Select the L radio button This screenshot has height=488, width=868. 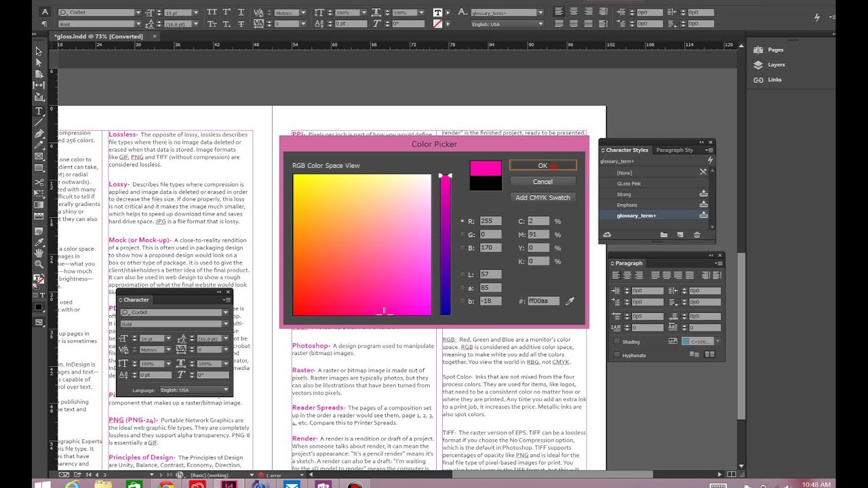point(462,274)
